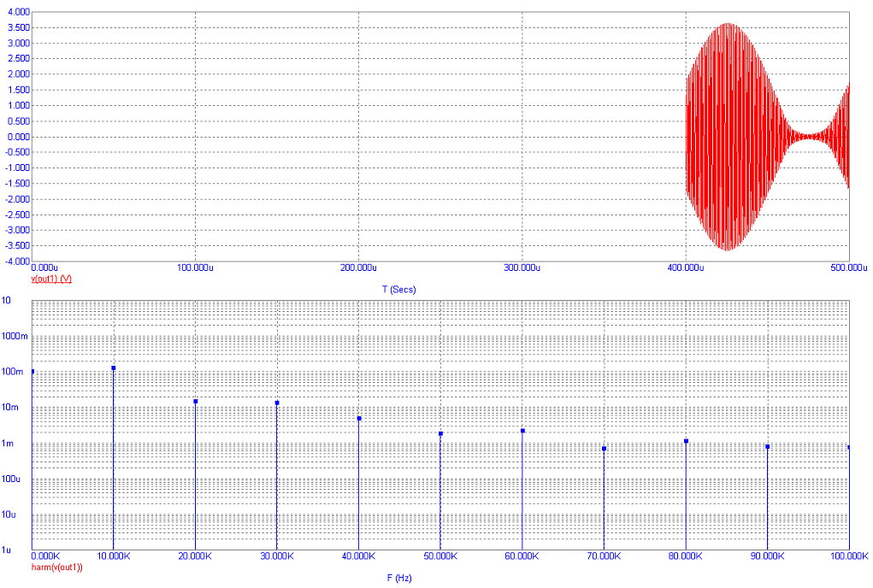Select the harm(v(out1)) trace label
Image resolution: width=873 pixels, height=588 pixels.
56,567
